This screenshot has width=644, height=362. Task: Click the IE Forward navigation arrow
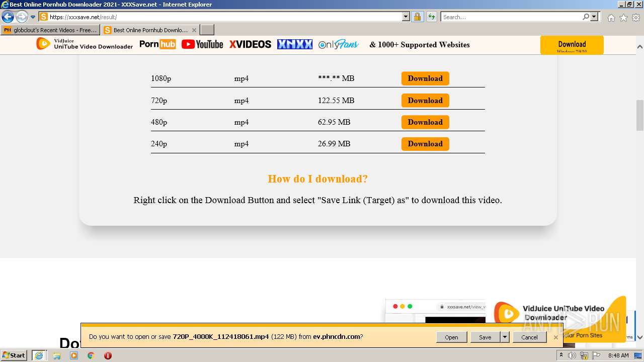[22, 17]
